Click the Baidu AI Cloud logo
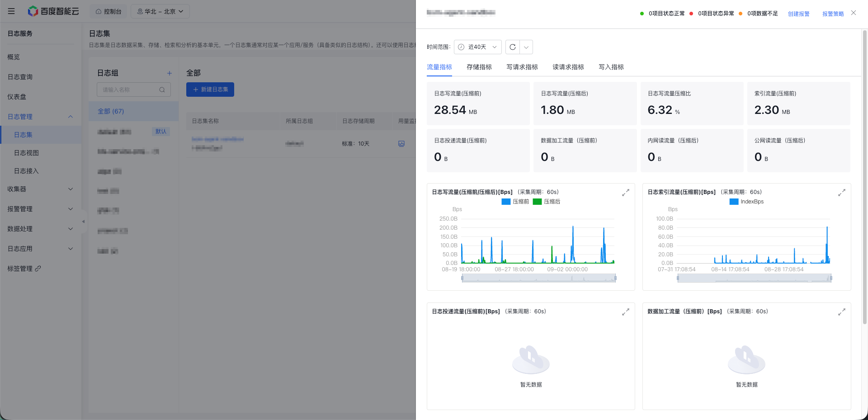The image size is (868, 420). [53, 11]
